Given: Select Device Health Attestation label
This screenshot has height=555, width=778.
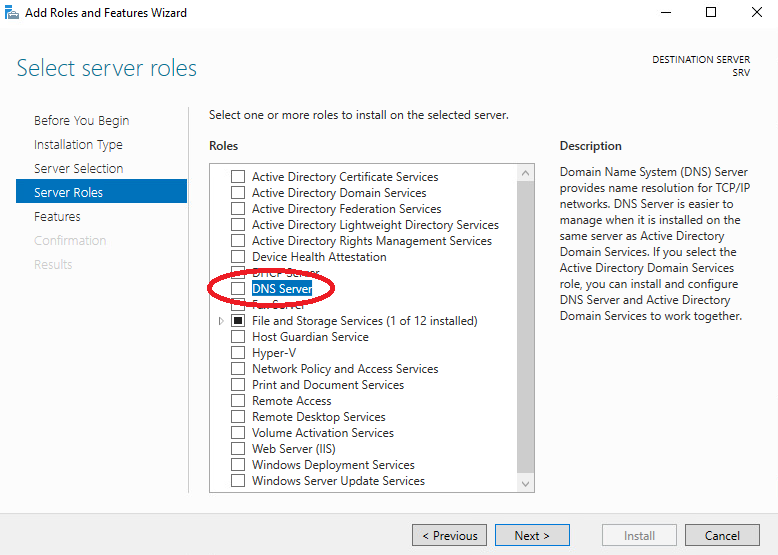Looking at the screenshot, I should tap(319, 256).
